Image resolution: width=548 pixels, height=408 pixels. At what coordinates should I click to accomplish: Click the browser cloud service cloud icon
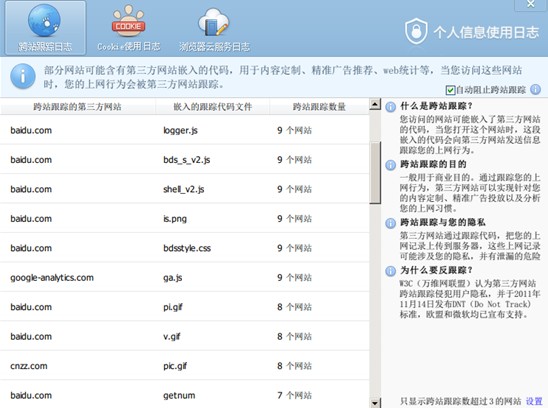click(214, 22)
